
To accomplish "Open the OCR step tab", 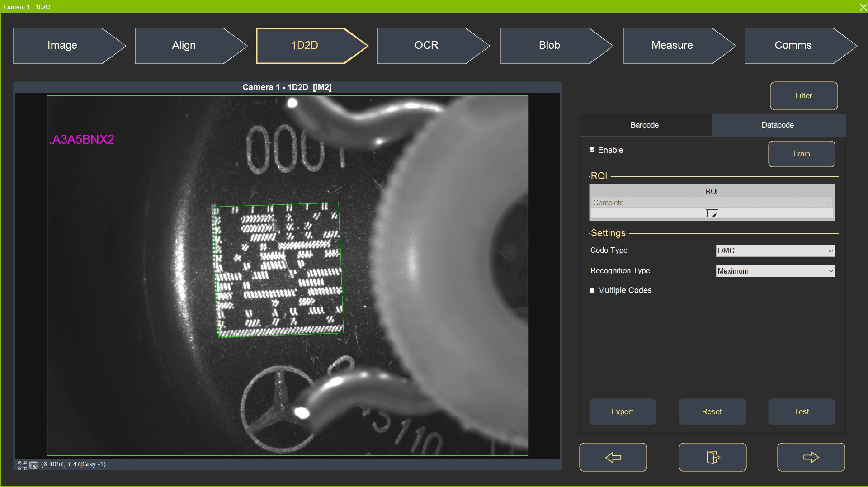I will 433,45.
